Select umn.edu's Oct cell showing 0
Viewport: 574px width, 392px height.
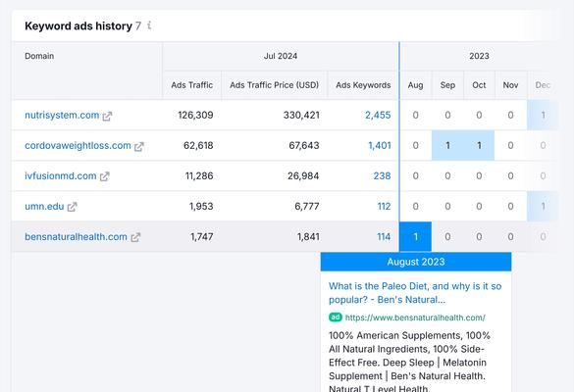pos(479,206)
